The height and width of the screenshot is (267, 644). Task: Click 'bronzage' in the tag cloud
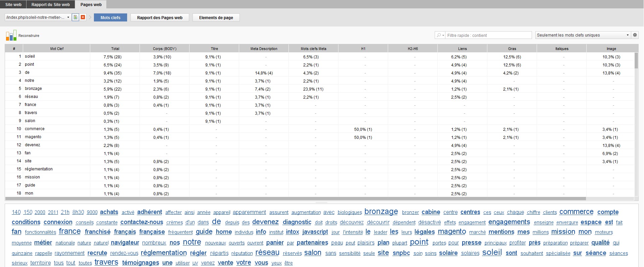[381, 212]
